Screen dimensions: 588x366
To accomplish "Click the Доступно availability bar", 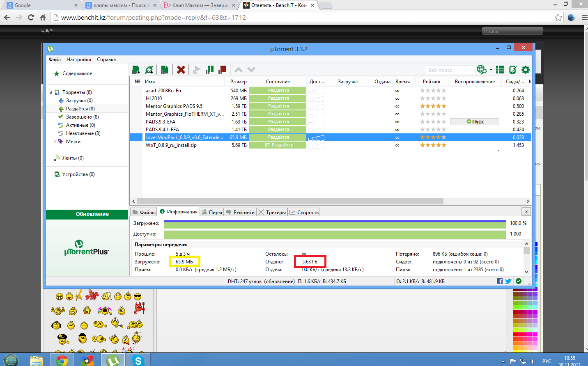I will (x=335, y=234).
